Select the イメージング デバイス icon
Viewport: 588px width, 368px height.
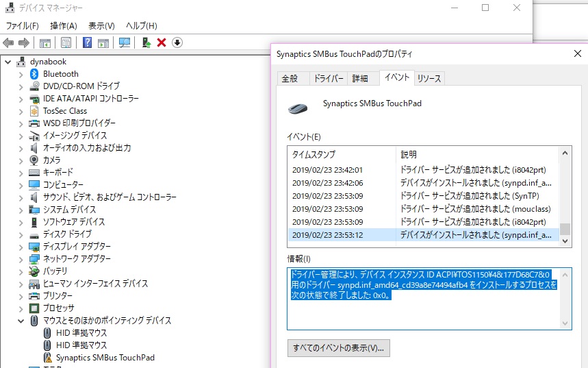34,136
